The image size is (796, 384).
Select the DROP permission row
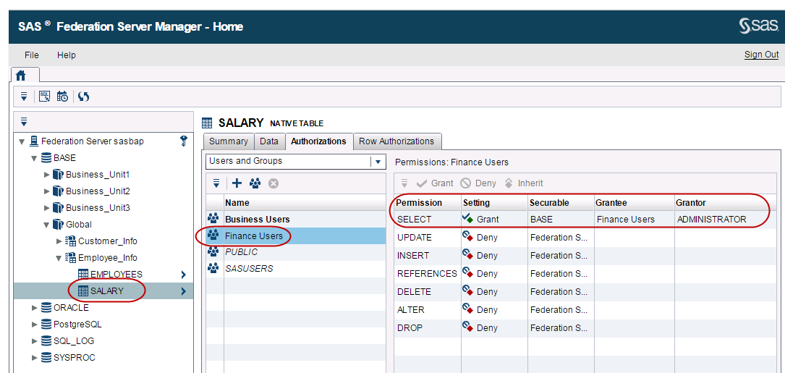(585, 328)
